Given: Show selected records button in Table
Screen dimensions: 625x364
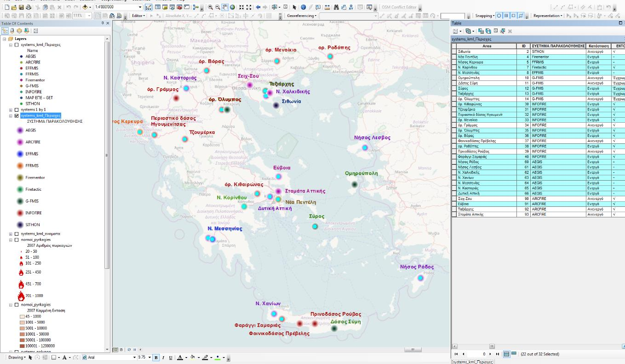Looking at the screenshot, I should (x=514, y=354).
